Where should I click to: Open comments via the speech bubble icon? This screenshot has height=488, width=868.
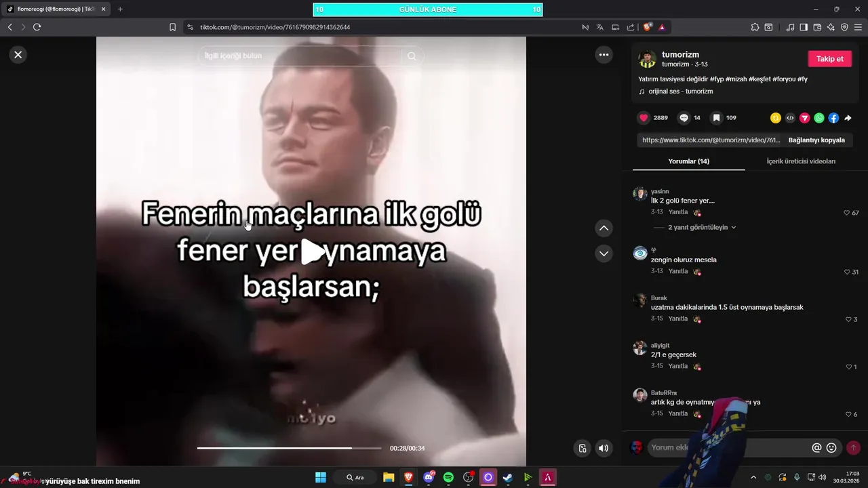[684, 118]
